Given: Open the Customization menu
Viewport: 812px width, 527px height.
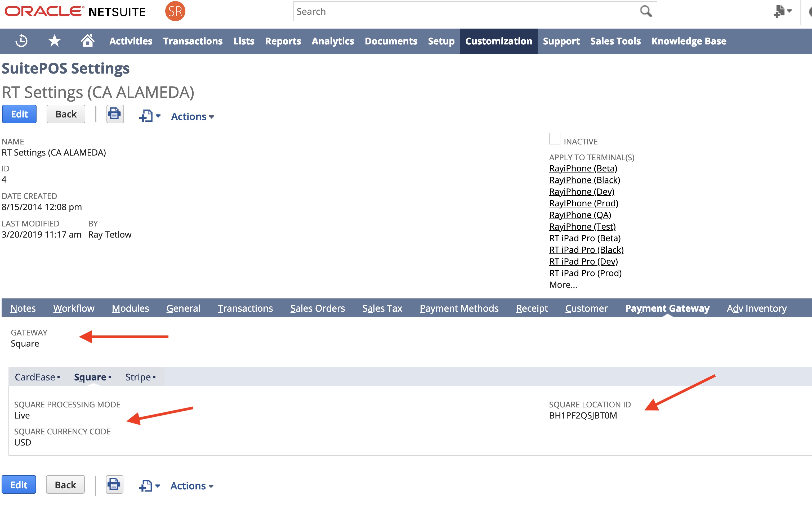Looking at the screenshot, I should coord(498,41).
